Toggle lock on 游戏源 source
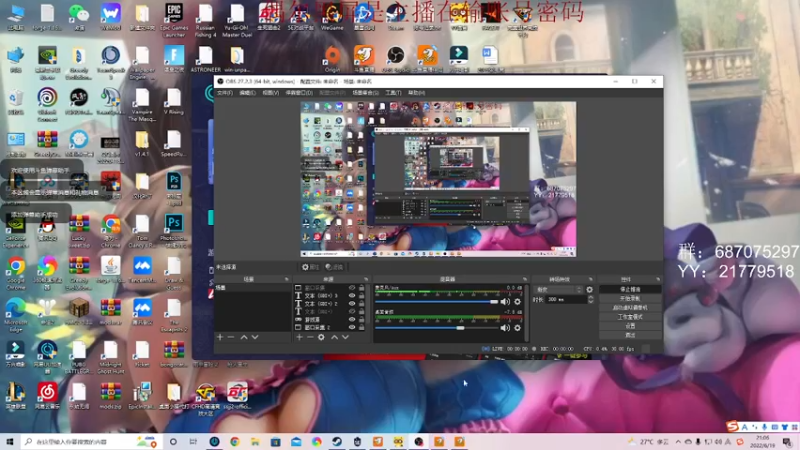Screen dimensions: 800x450 tap(361, 319)
